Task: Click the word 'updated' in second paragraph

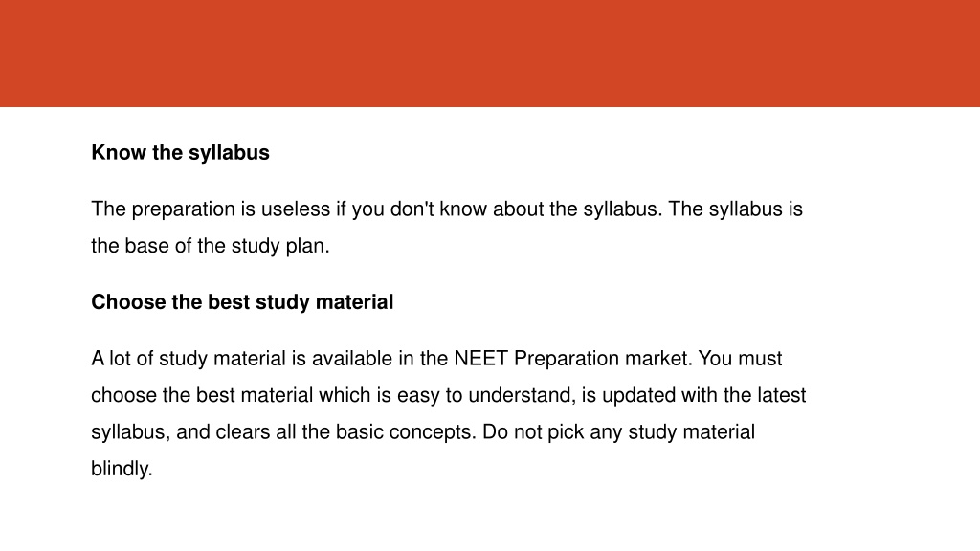Action: 638,396
